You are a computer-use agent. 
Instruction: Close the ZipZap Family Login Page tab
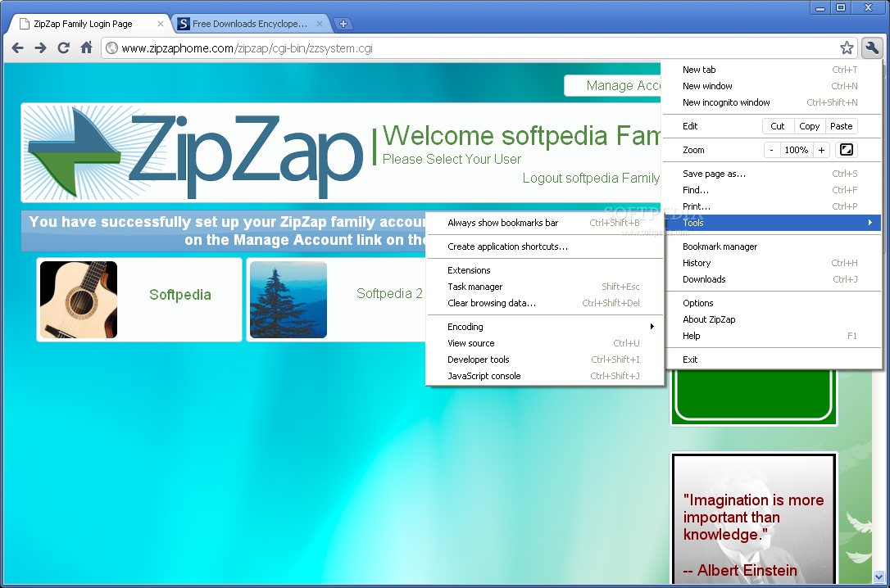[x=161, y=24]
